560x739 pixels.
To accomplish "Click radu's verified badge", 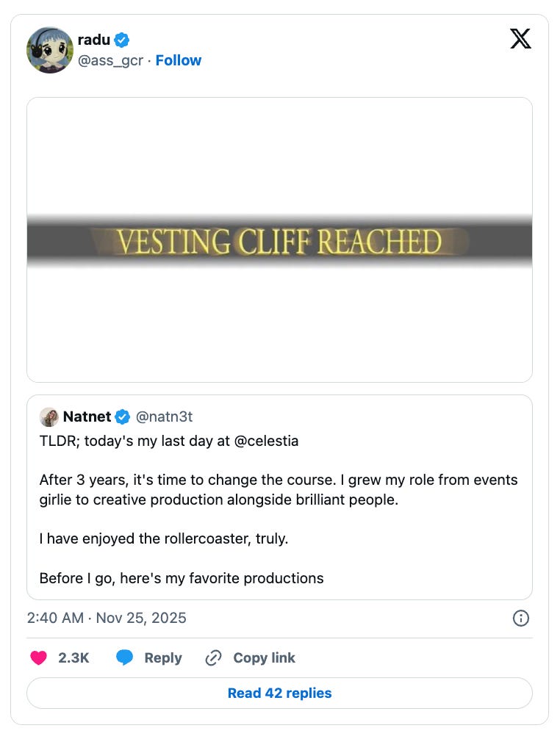I will [123, 40].
